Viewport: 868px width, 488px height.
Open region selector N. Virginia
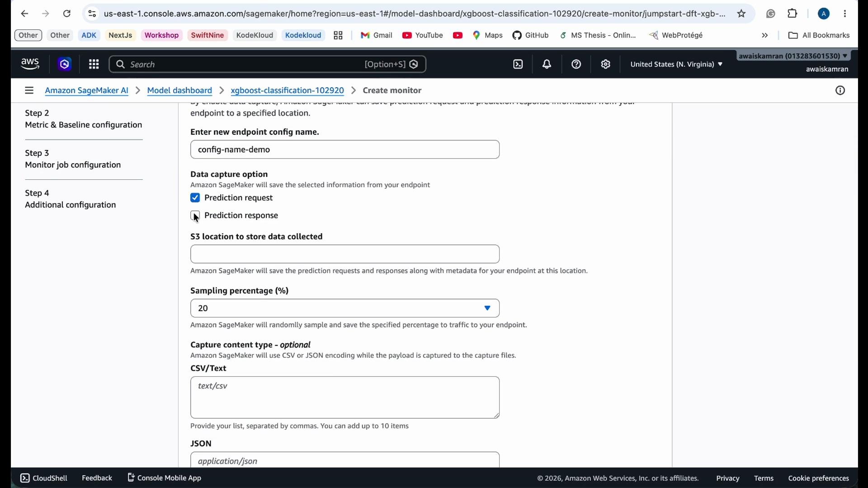click(677, 65)
